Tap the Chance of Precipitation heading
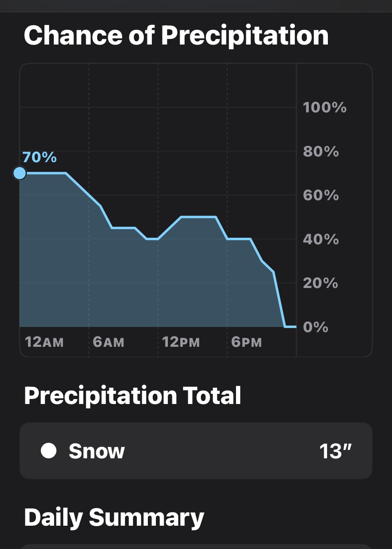Image resolution: width=392 pixels, height=549 pixels. tap(176, 35)
